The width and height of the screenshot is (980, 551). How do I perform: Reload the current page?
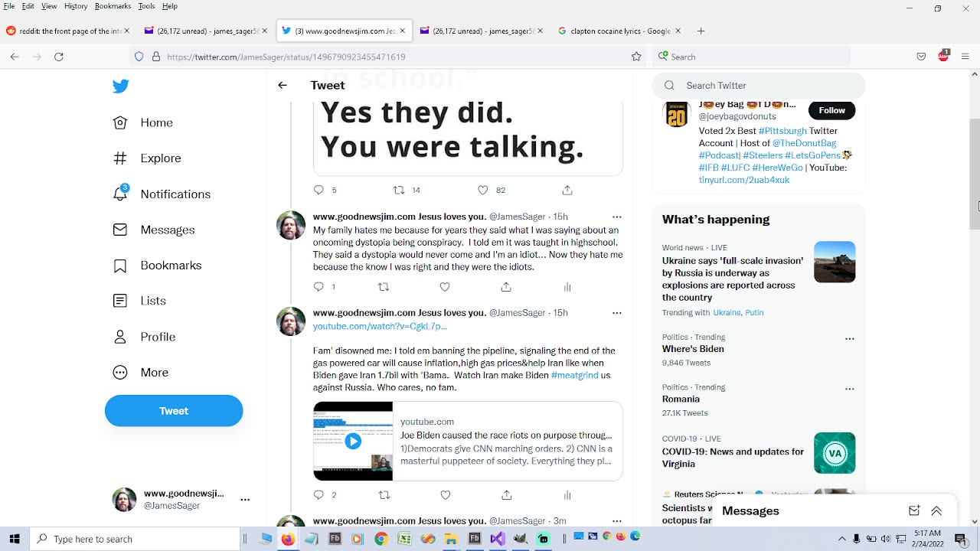click(x=59, y=57)
